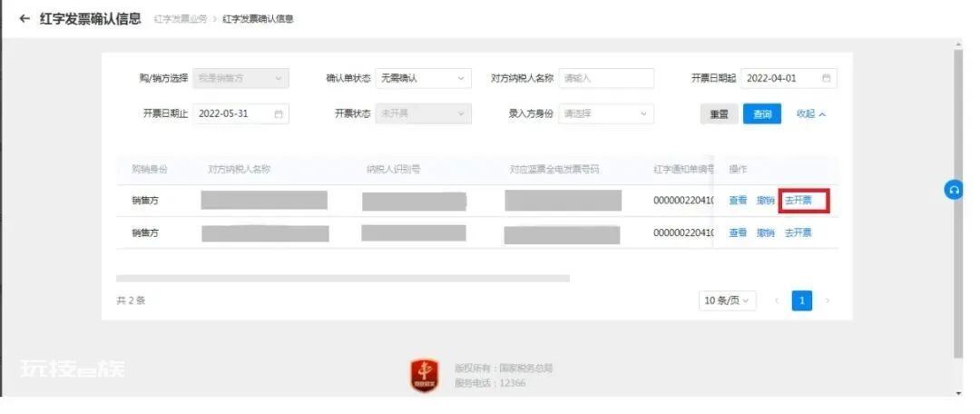Collapse filters with 收起 toggle
Screen dimensions: 980x414
tap(811, 113)
